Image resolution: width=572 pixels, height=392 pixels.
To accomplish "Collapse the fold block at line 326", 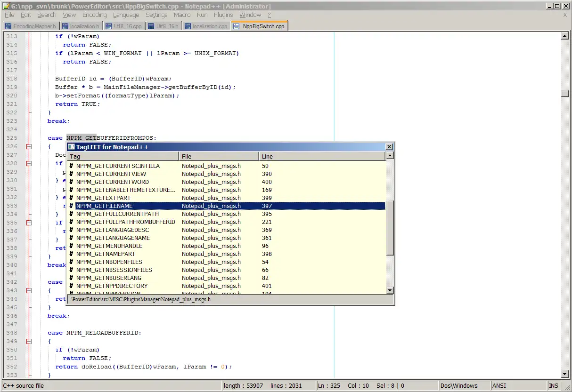I will (x=29, y=146).
